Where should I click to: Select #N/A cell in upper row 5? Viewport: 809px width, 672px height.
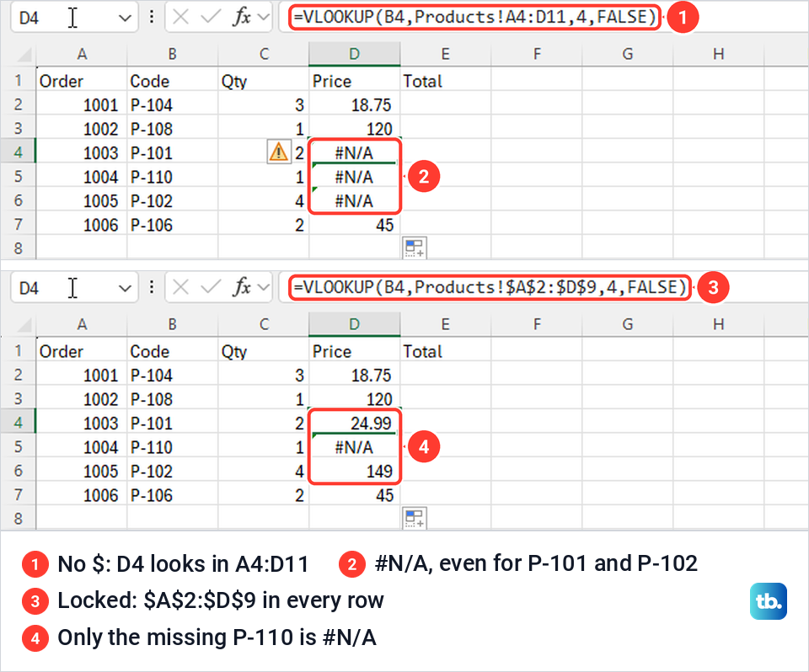click(x=355, y=176)
